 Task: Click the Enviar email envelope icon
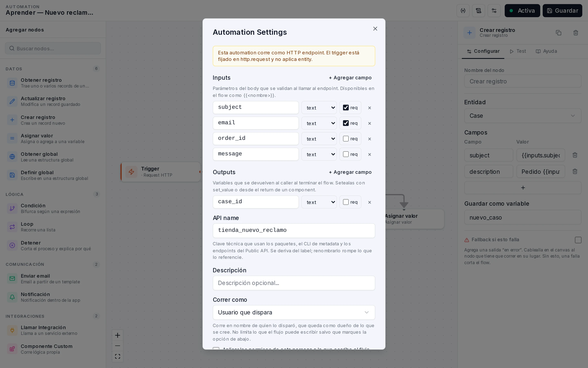point(12,278)
